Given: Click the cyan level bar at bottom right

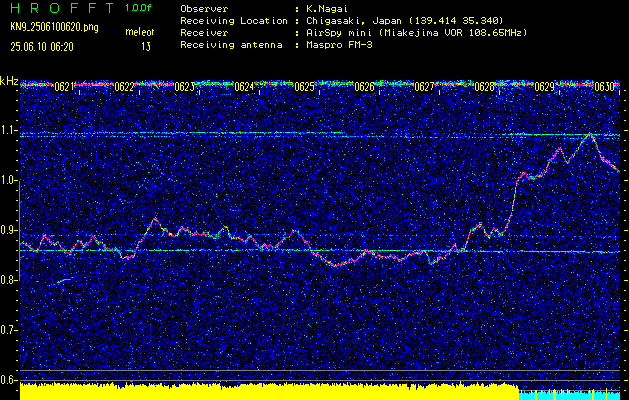Looking at the screenshot, I should pyautogui.click(x=569, y=394).
